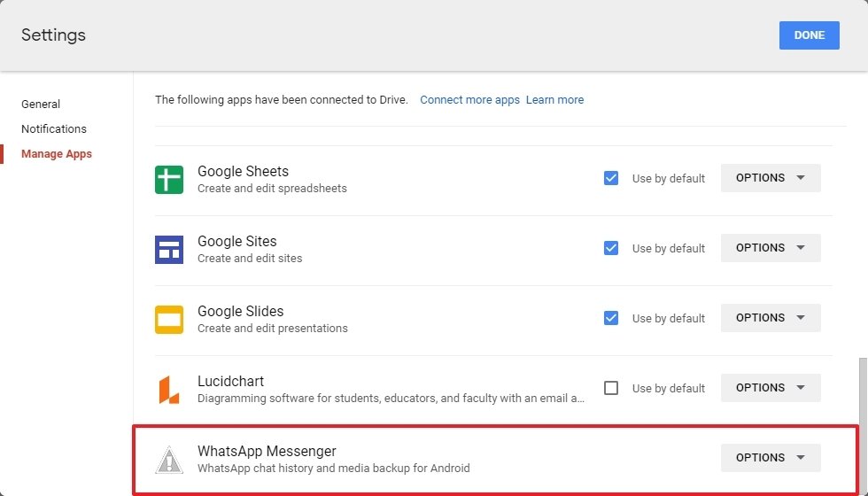Image resolution: width=868 pixels, height=496 pixels.
Task: Click the WhatsApp Messenger warning icon
Action: [169, 460]
